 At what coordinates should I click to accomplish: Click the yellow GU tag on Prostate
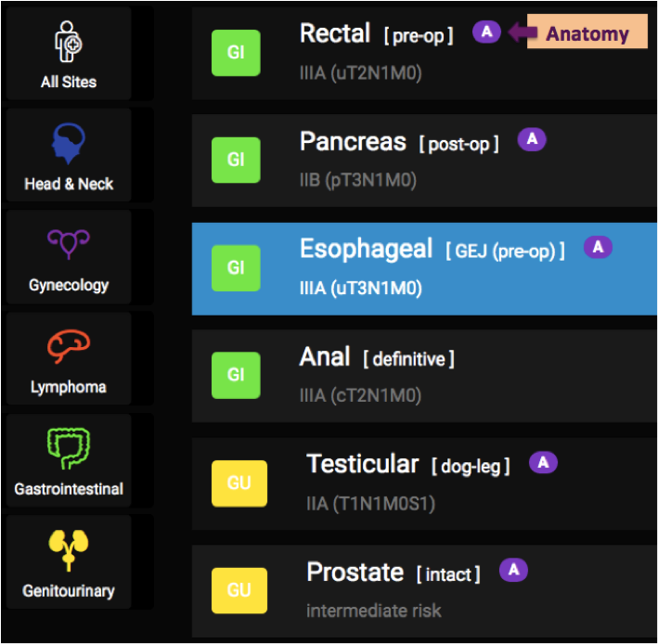click(x=239, y=590)
